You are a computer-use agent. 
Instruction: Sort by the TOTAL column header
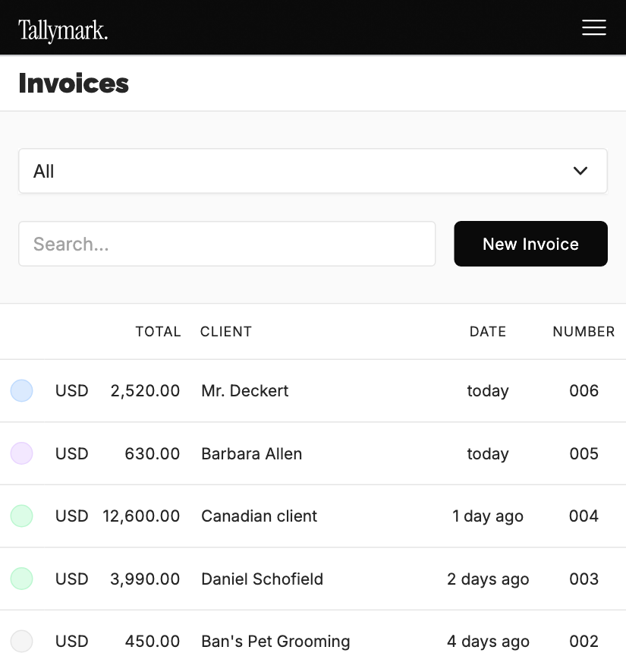[x=158, y=332]
